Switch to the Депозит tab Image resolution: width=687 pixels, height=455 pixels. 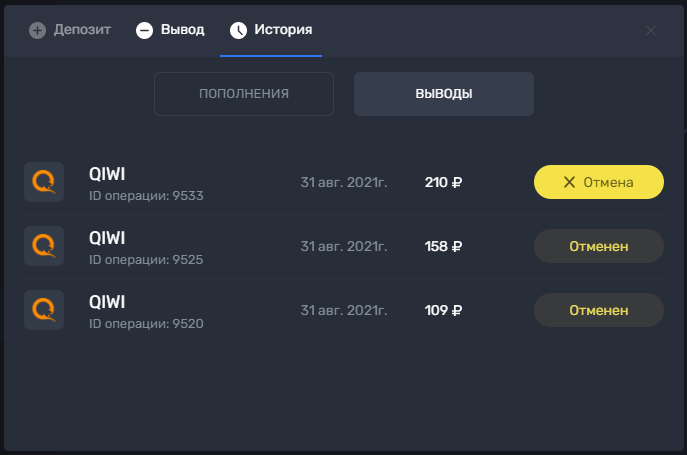pyautogui.click(x=70, y=30)
